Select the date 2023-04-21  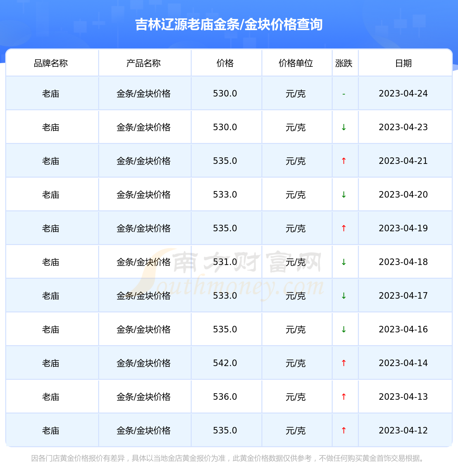tap(403, 161)
